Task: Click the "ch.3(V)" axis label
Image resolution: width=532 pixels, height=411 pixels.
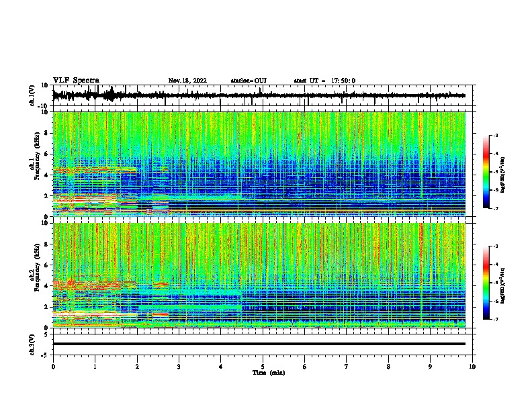Action: pos(32,345)
